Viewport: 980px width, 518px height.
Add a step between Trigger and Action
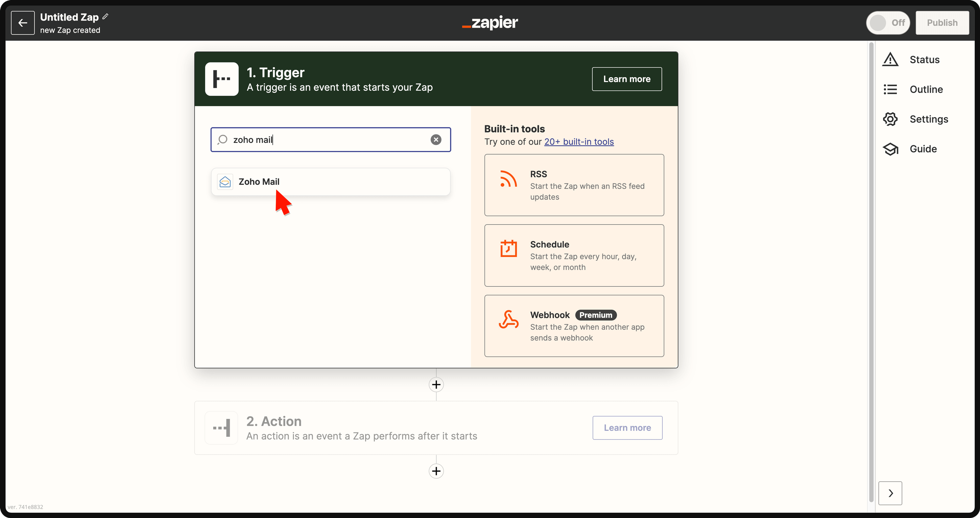coord(436,385)
